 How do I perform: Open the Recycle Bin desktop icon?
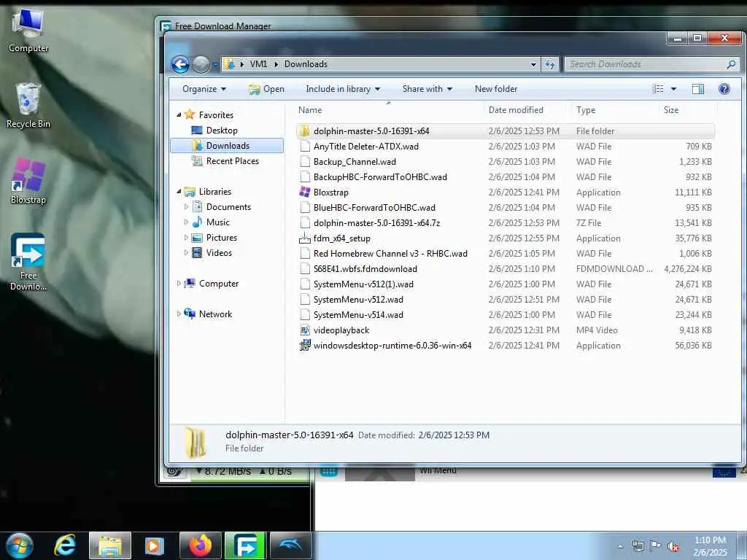click(28, 105)
